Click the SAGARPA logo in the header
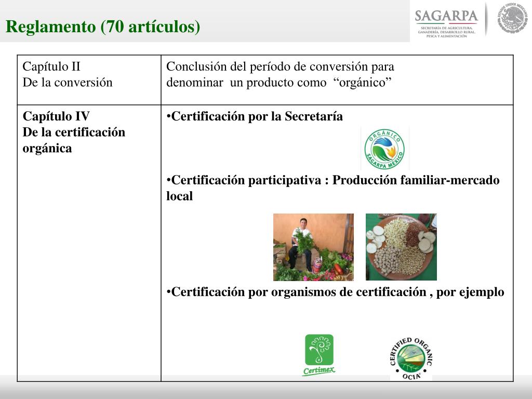Viewport: 532px width, 399px height. (446, 23)
